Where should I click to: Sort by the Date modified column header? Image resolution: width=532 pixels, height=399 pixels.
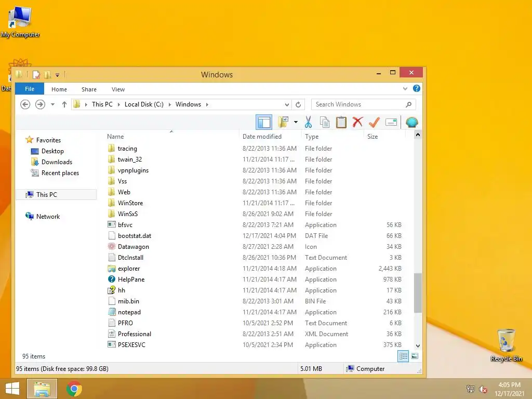262,137
